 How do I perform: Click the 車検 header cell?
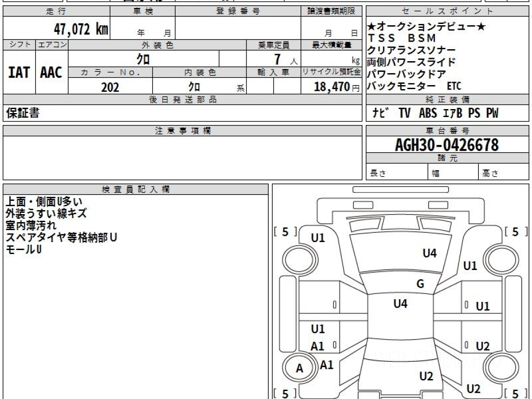(143, 12)
